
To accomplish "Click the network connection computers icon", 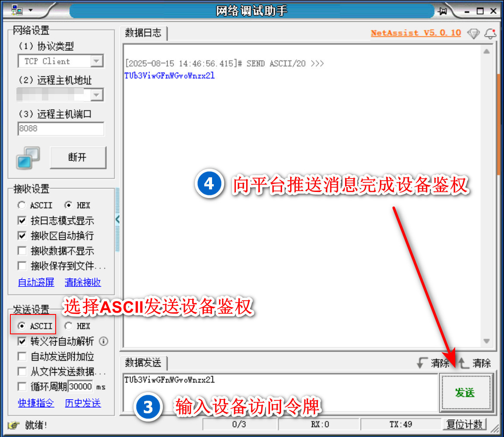I will 28,157.
